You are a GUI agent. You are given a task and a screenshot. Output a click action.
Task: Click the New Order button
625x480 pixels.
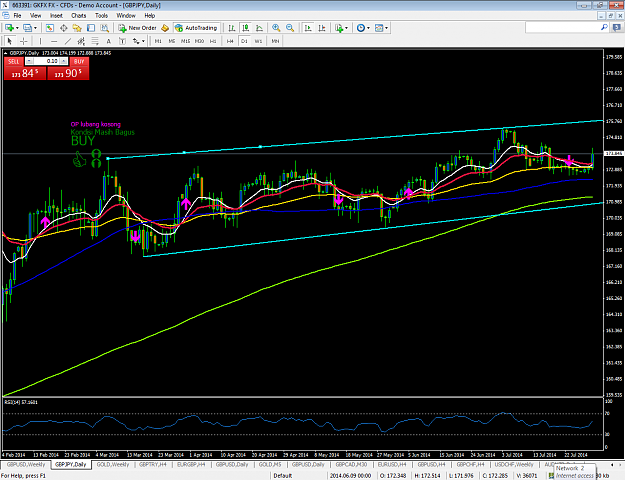coord(138,28)
